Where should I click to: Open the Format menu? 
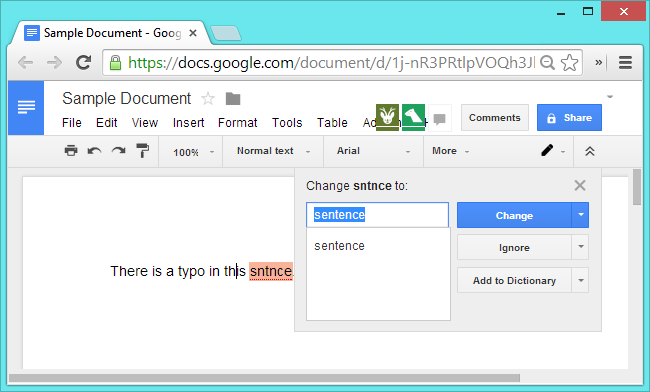click(x=238, y=123)
